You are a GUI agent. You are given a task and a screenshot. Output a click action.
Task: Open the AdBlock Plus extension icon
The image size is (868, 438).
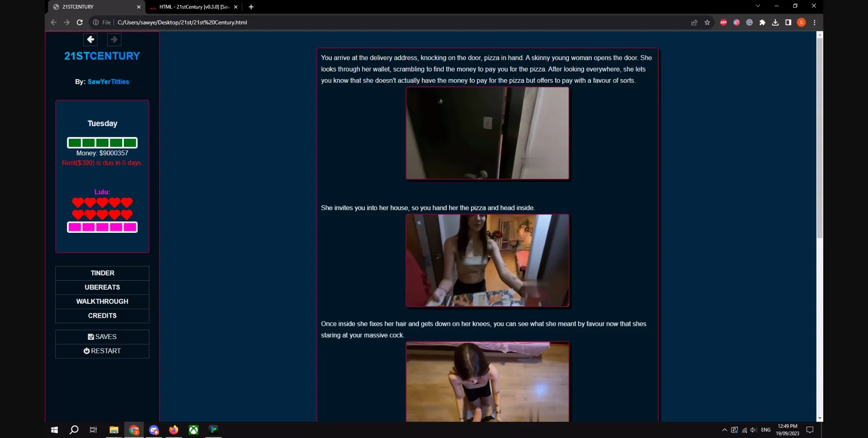tap(723, 22)
